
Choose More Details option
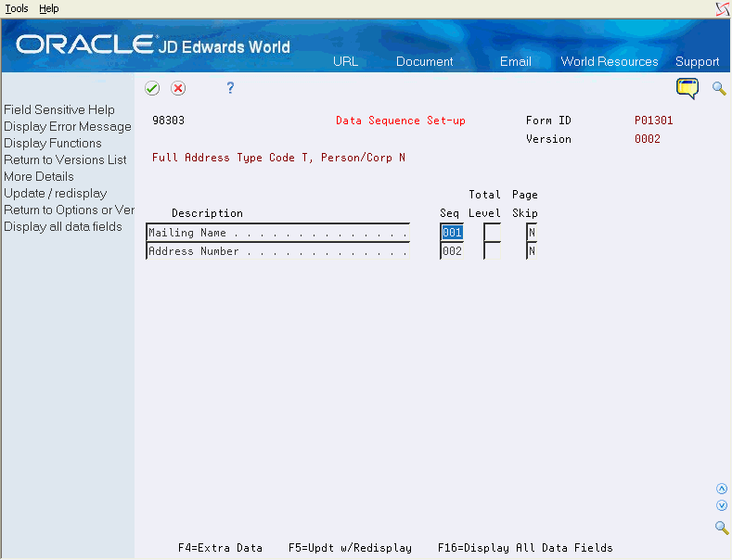tap(39, 177)
